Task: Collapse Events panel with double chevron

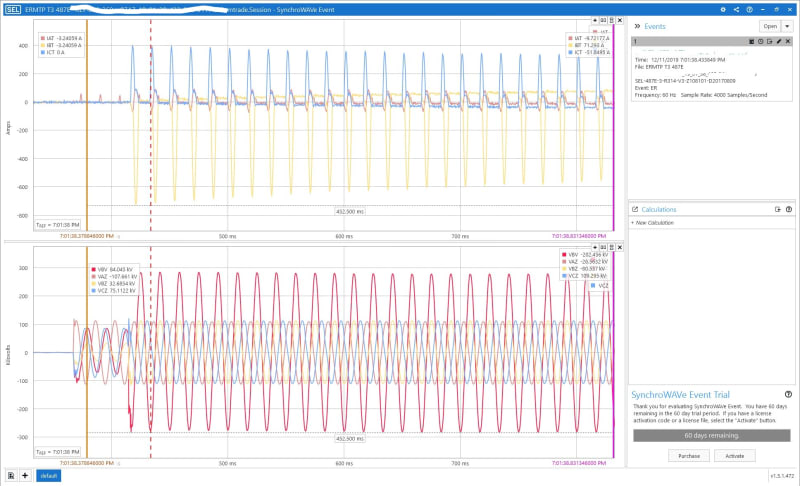Action: click(x=637, y=26)
